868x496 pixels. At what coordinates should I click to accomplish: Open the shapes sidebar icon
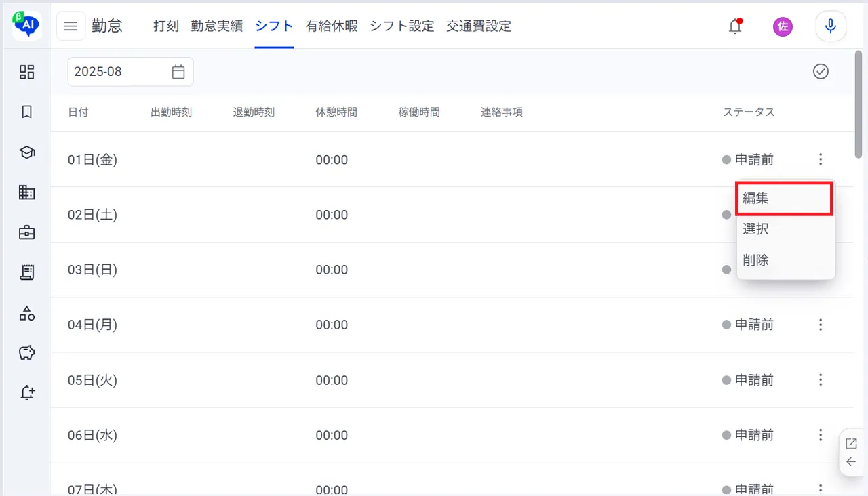26,313
